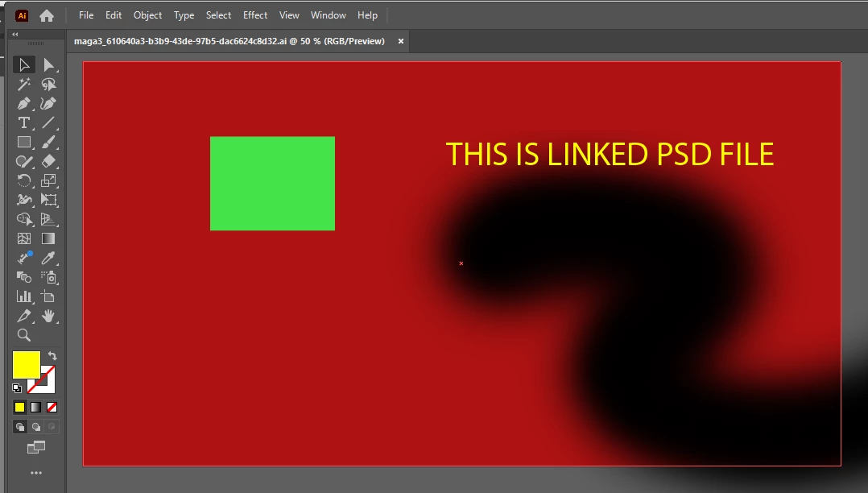Click the yellow LINKED PSD FILE text
868x493 pixels.
(x=610, y=154)
